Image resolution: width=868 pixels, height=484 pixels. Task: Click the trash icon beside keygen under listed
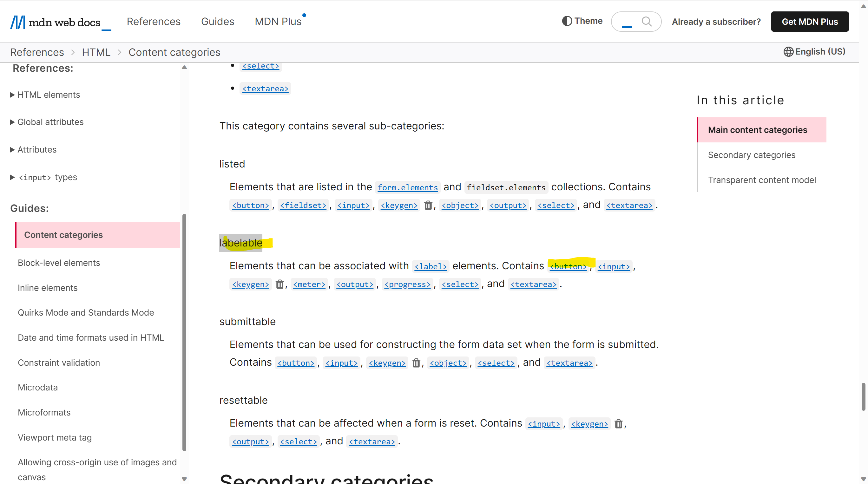click(x=428, y=205)
